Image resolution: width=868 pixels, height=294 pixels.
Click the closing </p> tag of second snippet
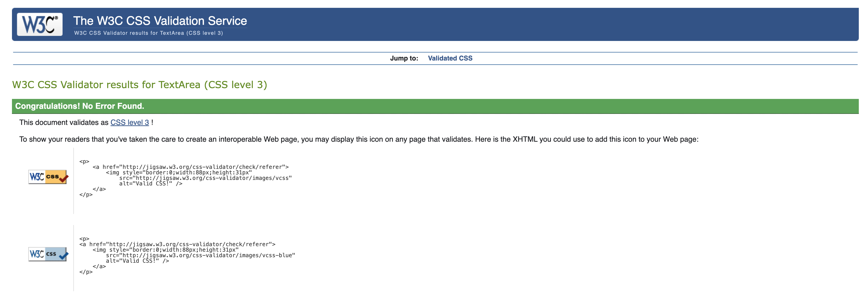[x=86, y=272]
